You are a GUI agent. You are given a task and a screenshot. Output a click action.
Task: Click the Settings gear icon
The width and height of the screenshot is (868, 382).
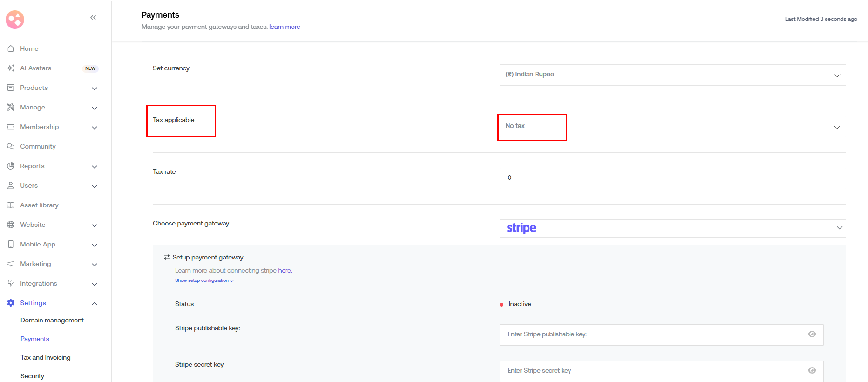tap(11, 303)
